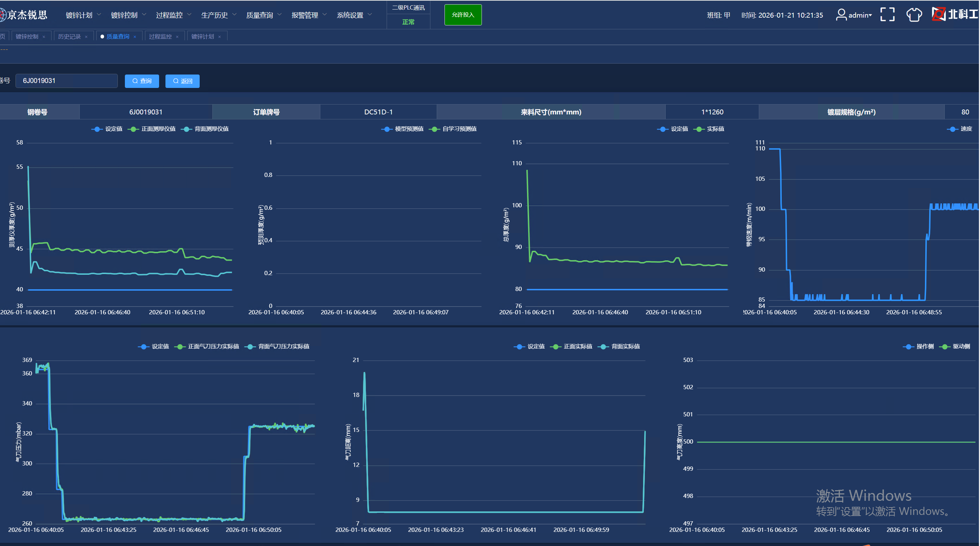Click the 查询 search button

[142, 81]
